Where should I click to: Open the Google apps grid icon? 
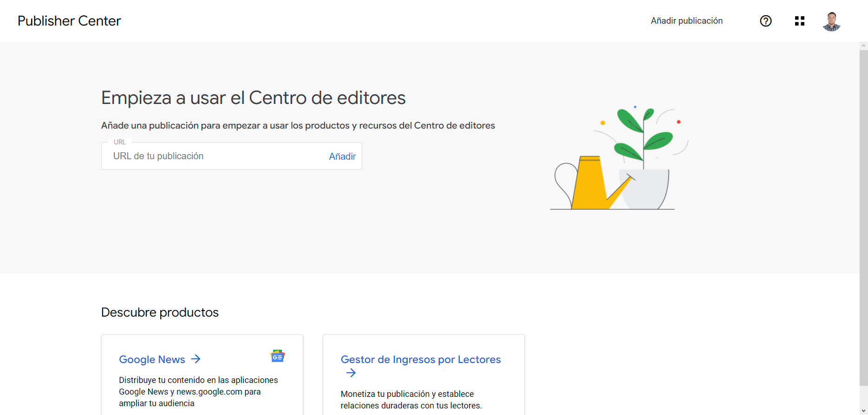tap(799, 21)
